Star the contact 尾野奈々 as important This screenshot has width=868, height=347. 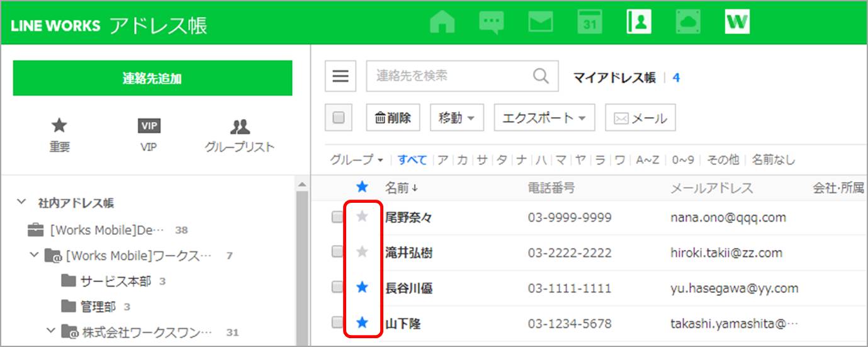(x=362, y=217)
